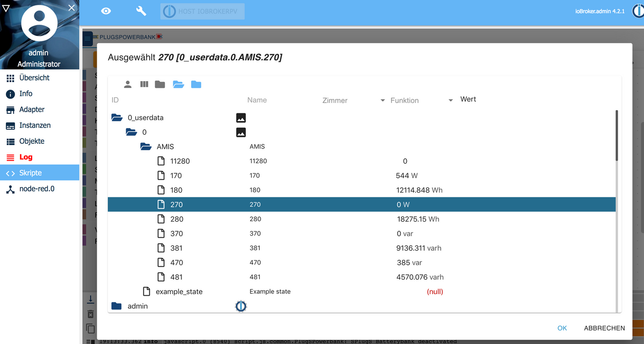Select the 170 state row
This screenshot has width=644, height=344.
click(x=362, y=175)
